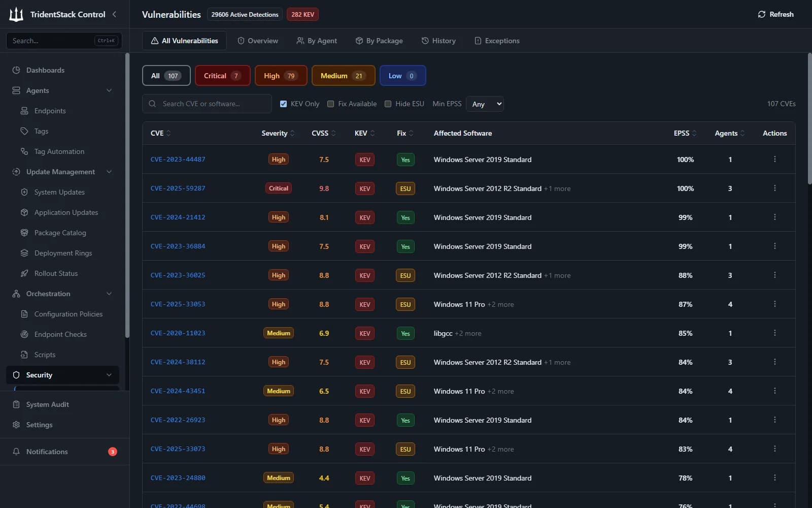Sort the table by the EPSS column
This screenshot has height=508, width=812.
pos(685,133)
